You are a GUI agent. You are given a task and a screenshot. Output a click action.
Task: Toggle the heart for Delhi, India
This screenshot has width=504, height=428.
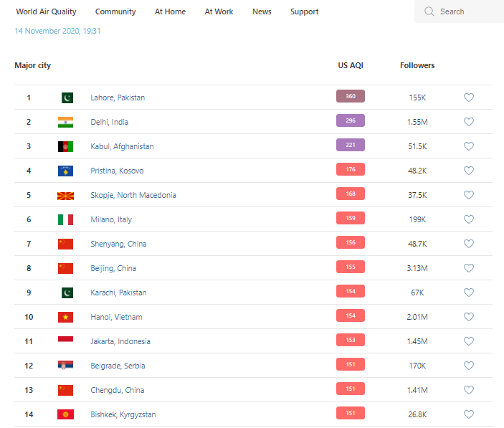coord(469,122)
